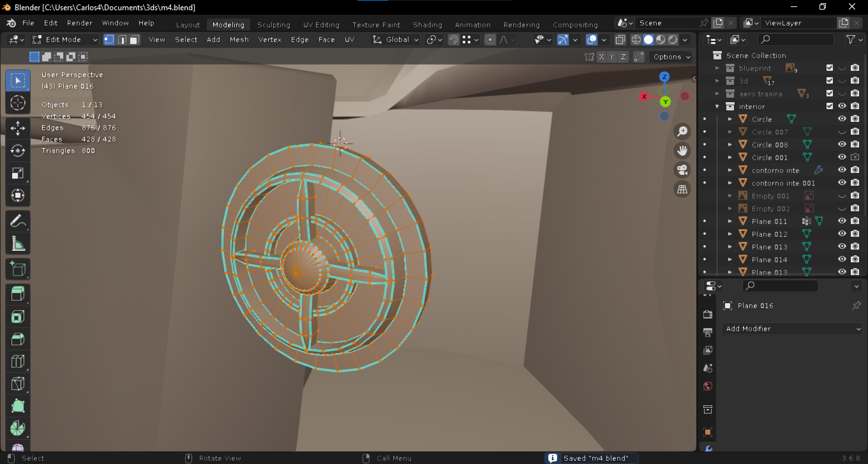Click the viewport zoom magnifier icon
The height and width of the screenshot is (464, 868).
pyautogui.click(x=682, y=131)
